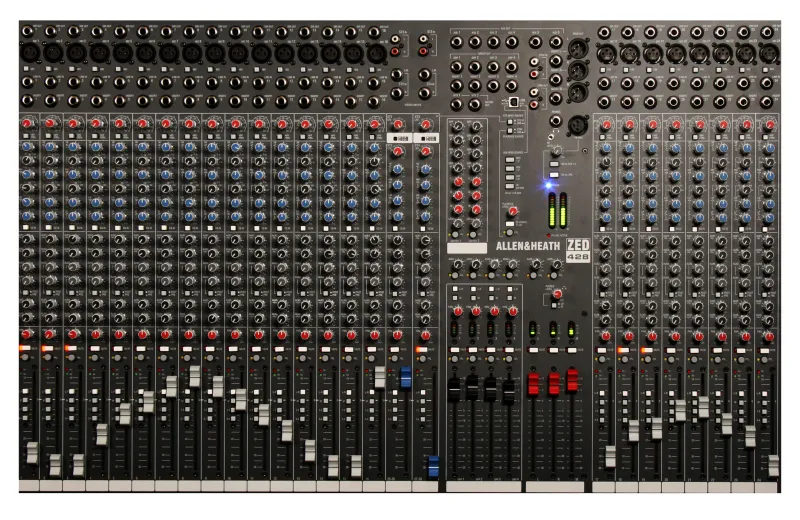Click channel 24 red gain knob

tap(770, 125)
